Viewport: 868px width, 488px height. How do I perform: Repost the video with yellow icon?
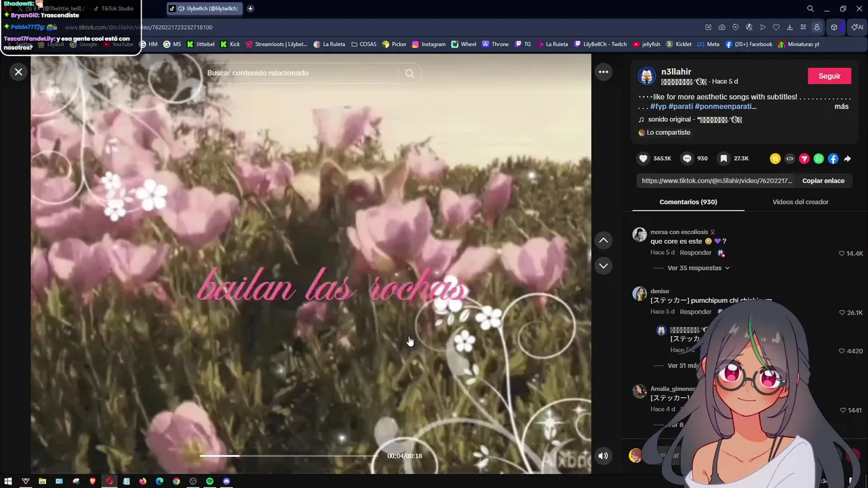point(775,159)
